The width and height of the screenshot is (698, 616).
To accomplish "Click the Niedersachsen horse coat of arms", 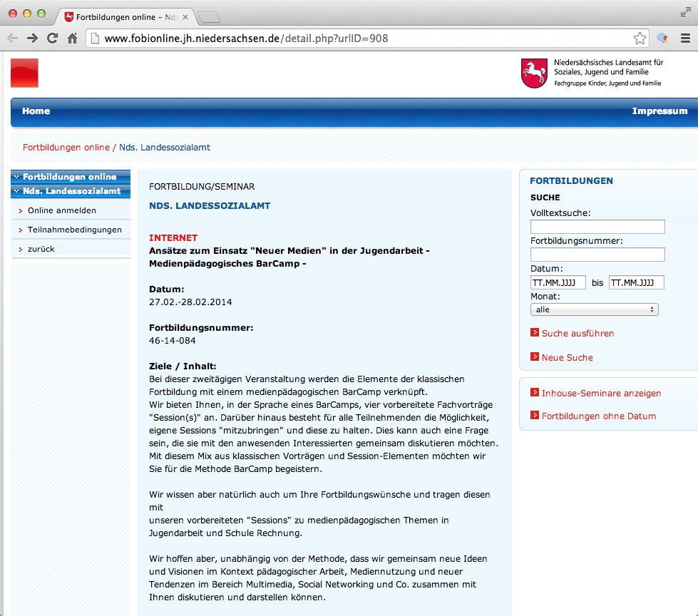I will click(535, 73).
